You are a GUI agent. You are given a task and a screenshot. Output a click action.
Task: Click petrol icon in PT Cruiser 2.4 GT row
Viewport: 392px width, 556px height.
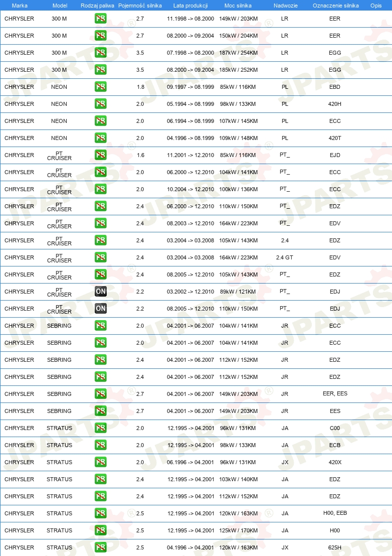(101, 257)
